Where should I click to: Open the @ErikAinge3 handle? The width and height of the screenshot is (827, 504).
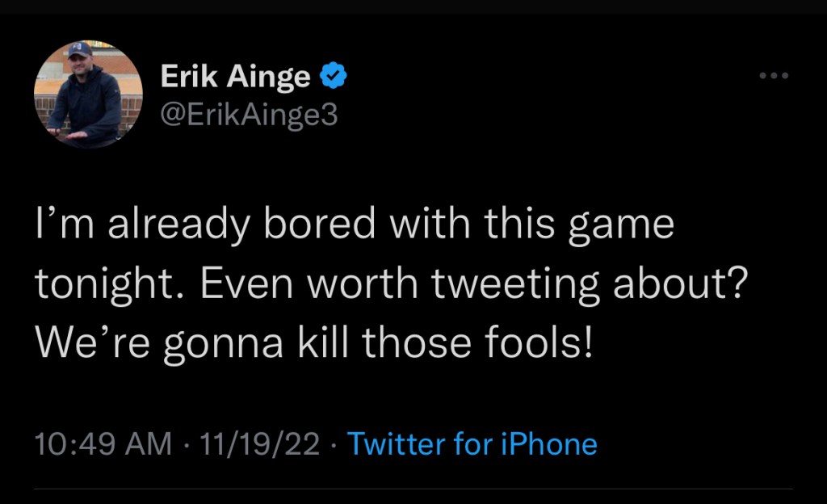pyautogui.click(x=249, y=115)
